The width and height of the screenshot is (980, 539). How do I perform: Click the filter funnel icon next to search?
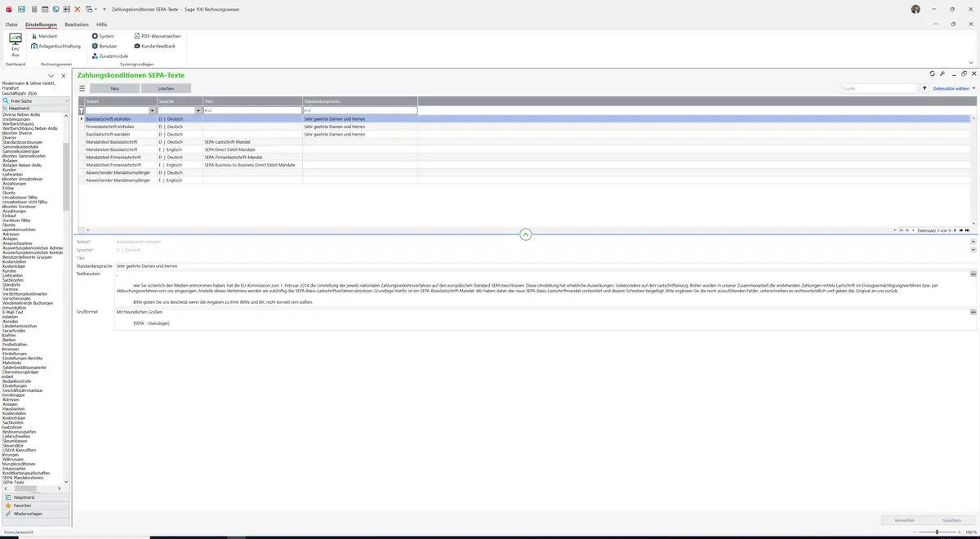924,88
